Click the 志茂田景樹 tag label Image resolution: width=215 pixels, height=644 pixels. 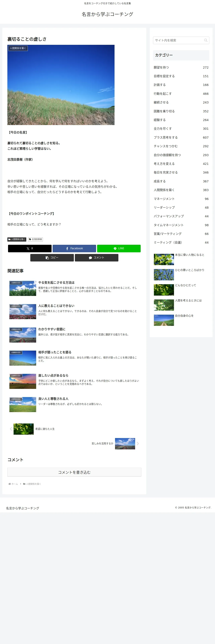tap(35, 239)
